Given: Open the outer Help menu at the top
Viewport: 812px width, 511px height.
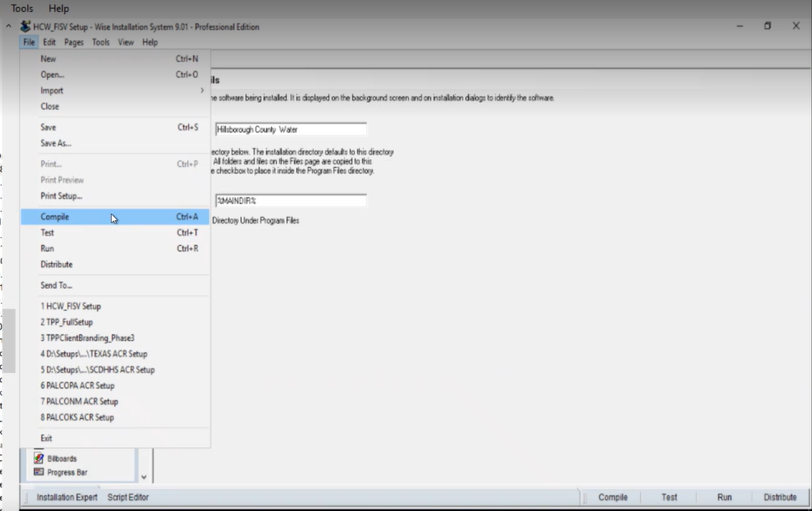Looking at the screenshot, I should click(59, 9).
